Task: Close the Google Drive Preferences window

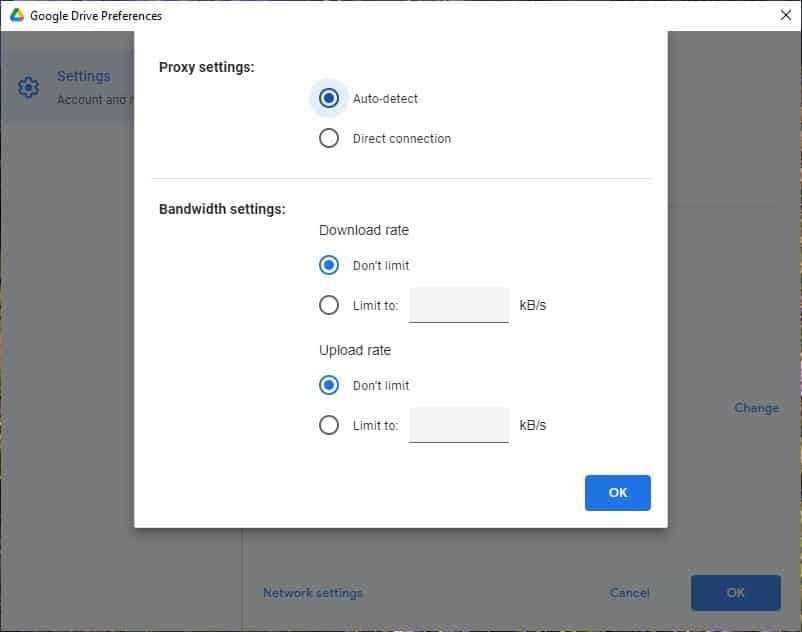Action: coord(786,15)
